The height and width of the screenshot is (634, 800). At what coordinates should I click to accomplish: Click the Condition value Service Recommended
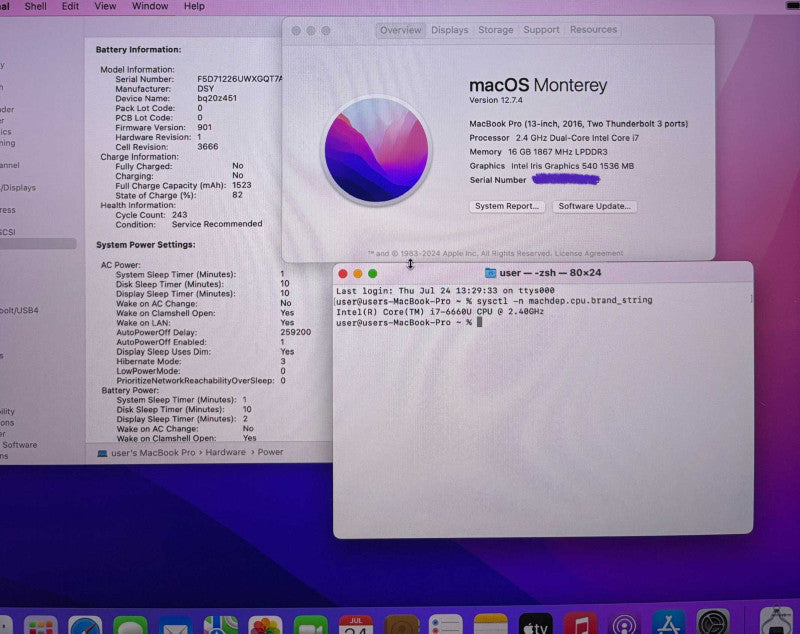coord(217,224)
